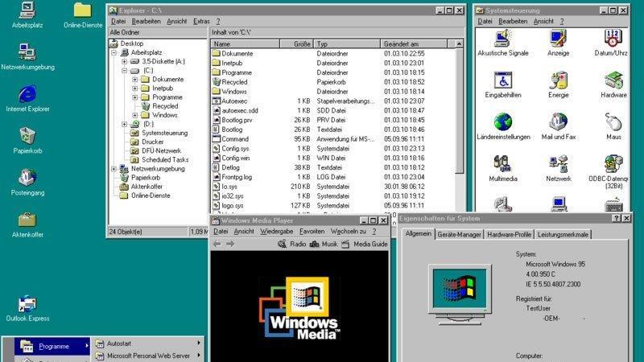Select the Allgemein tab
The width and height of the screenshot is (644, 362).
pyautogui.click(x=418, y=233)
